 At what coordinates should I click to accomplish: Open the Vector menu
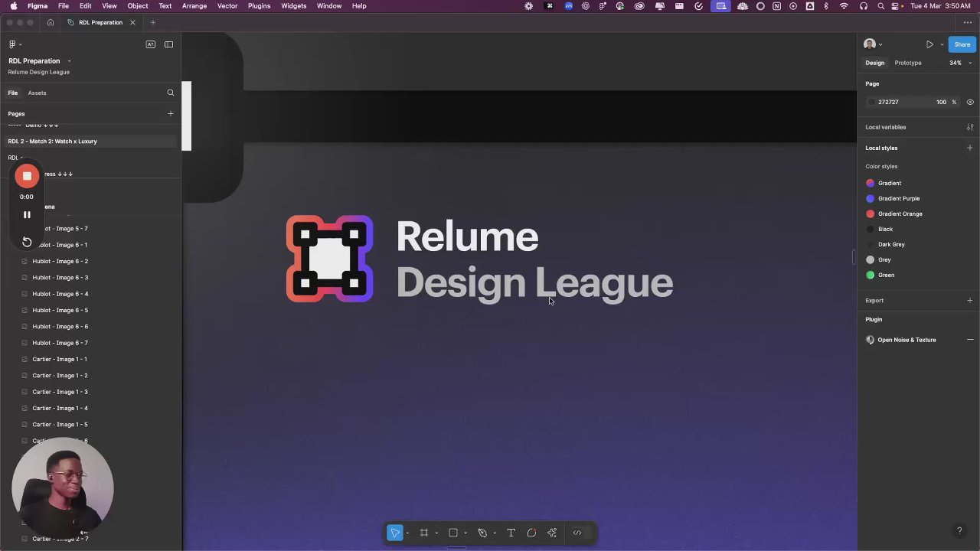tap(227, 6)
